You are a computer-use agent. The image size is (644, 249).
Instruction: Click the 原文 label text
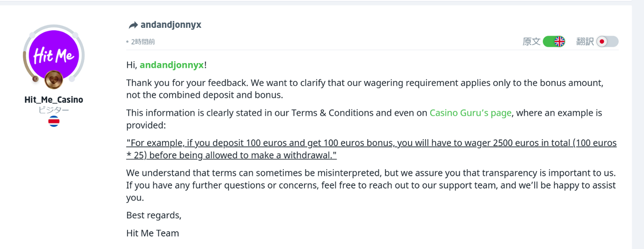click(531, 42)
